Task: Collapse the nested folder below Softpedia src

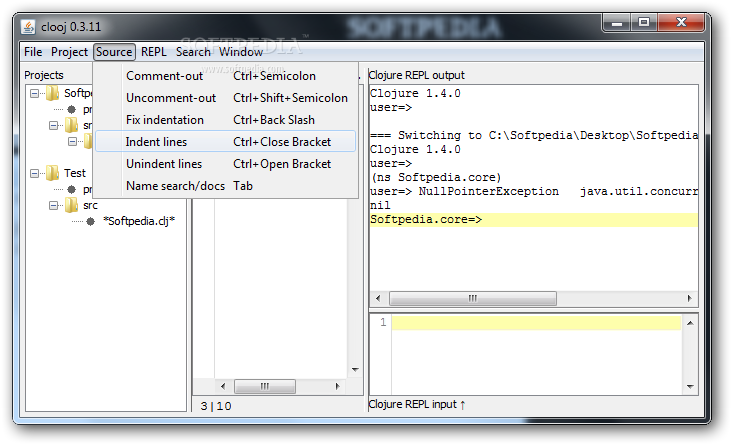Action: click(72, 141)
